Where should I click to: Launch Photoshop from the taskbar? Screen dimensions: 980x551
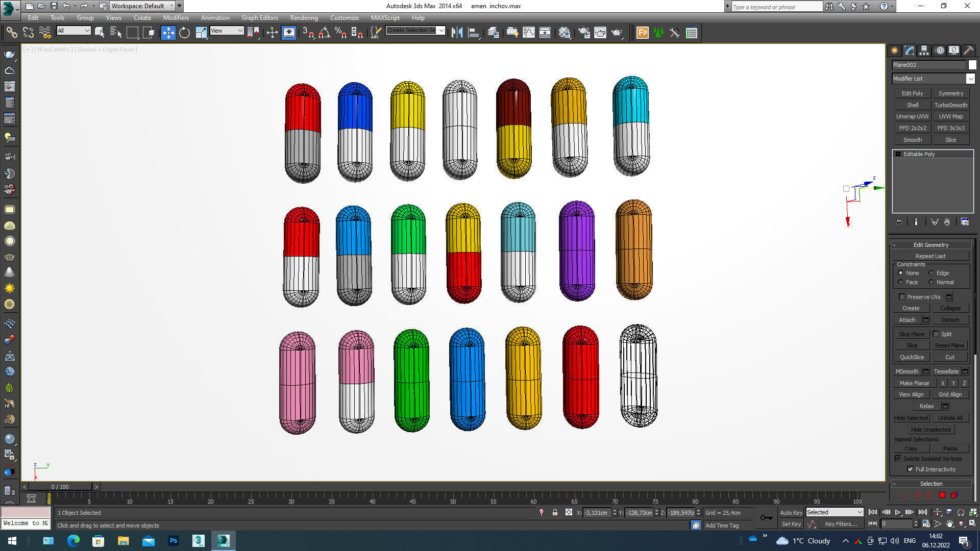174,540
